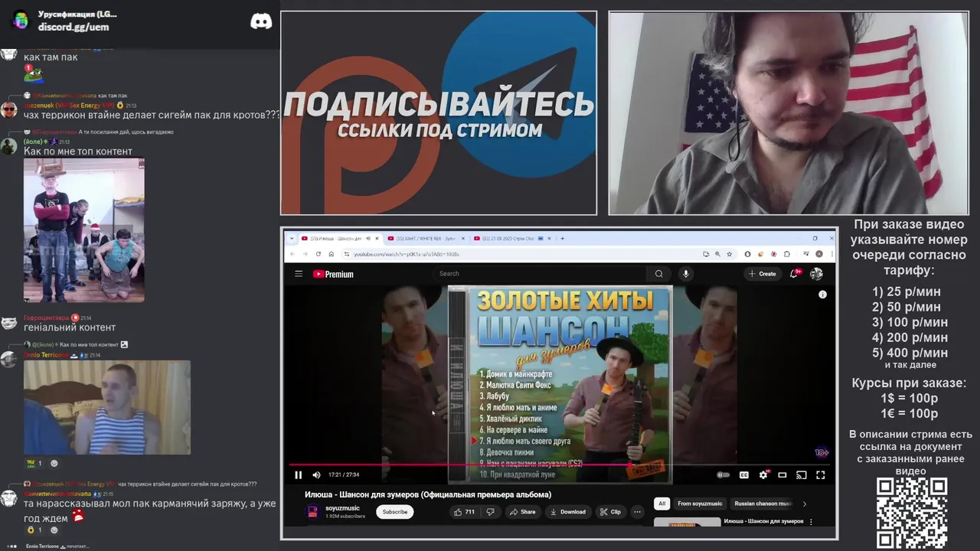This screenshot has height=551, width=980.
Task: Close the ХАНТ / WHITE REX tab
Action: tap(463, 238)
